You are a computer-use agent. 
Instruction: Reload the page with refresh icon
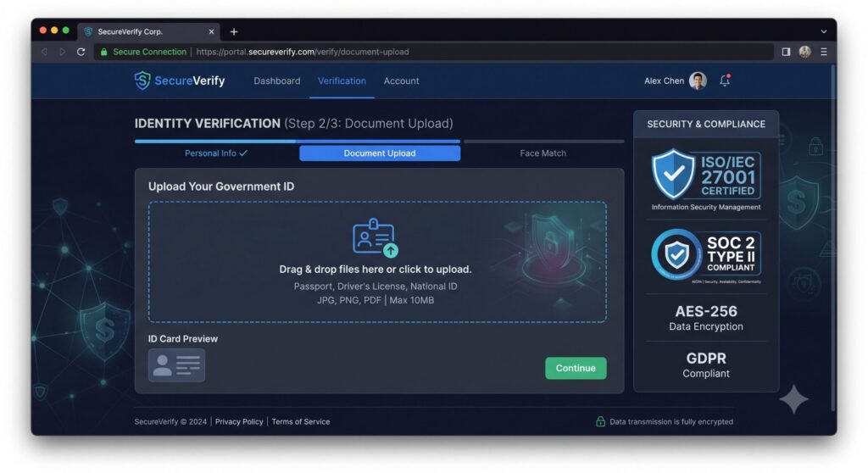[81, 52]
